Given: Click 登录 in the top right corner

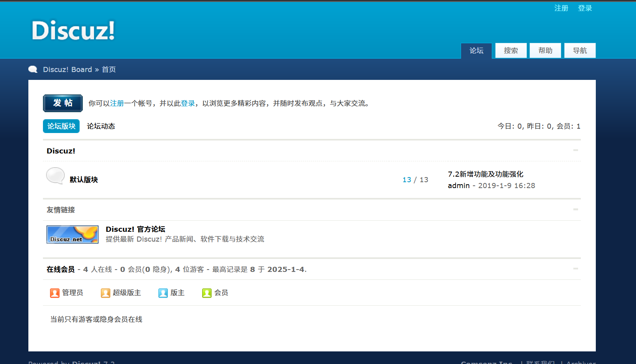Looking at the screenshot, I should [x=585, y=8].
